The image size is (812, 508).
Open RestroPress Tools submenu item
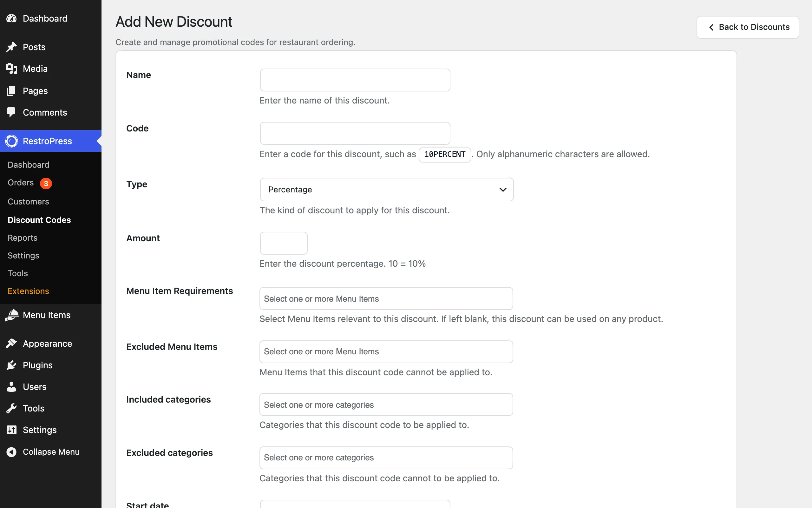pos(18,273)
